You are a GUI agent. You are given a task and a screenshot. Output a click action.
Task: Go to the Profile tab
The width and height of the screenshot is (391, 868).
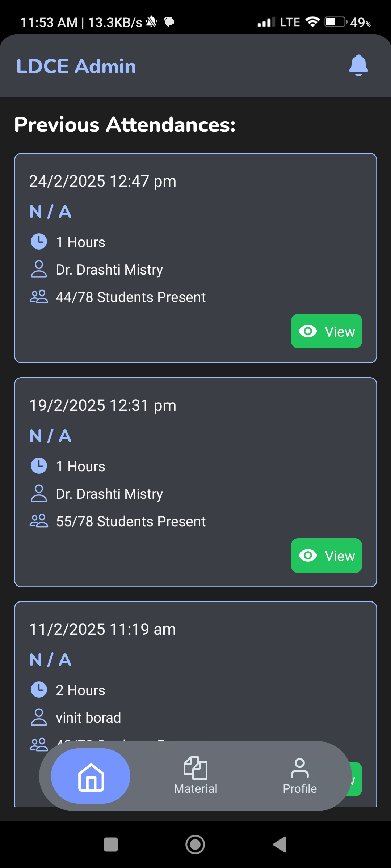(300, 776)
